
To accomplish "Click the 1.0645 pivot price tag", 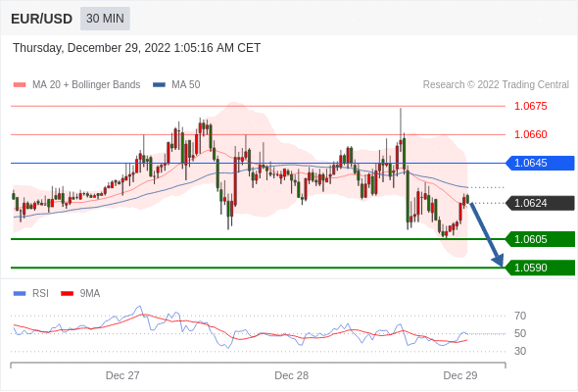I will (x=540, y=163).
